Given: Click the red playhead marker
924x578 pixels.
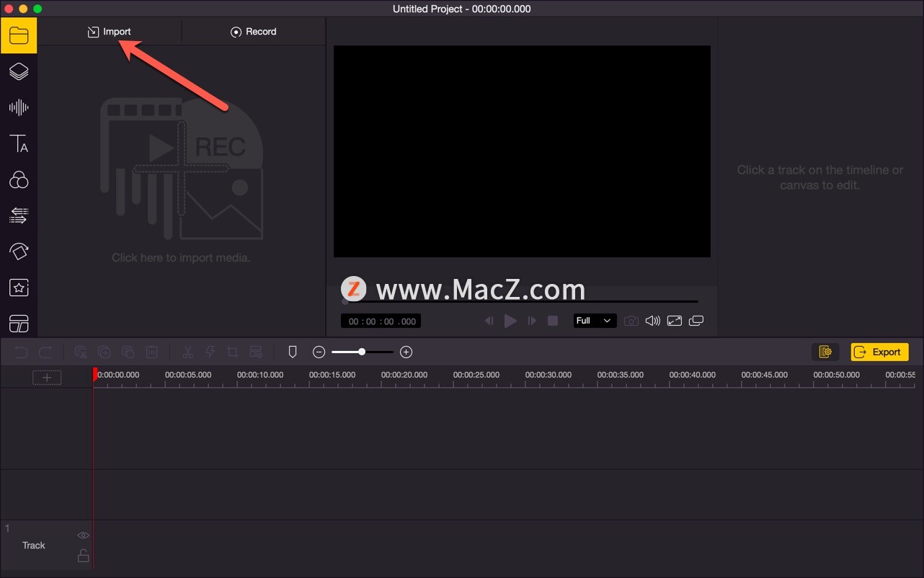Looking at the screenshot, I should click(x=94, y=375).
